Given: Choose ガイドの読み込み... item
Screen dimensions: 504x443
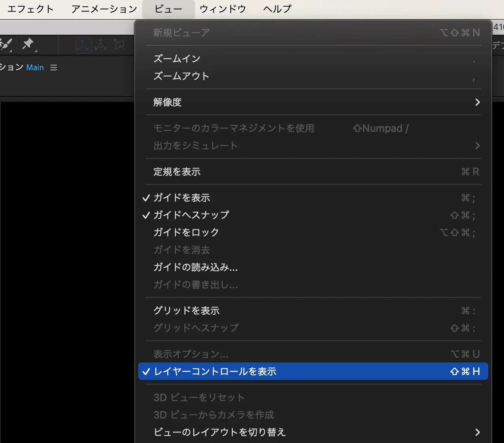Looking at the screenshot, I should [313, 267].
